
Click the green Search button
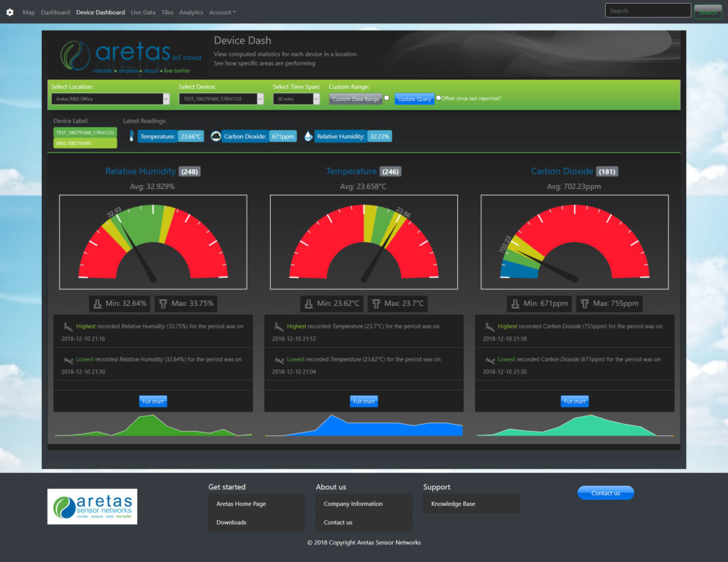[708, 11]
